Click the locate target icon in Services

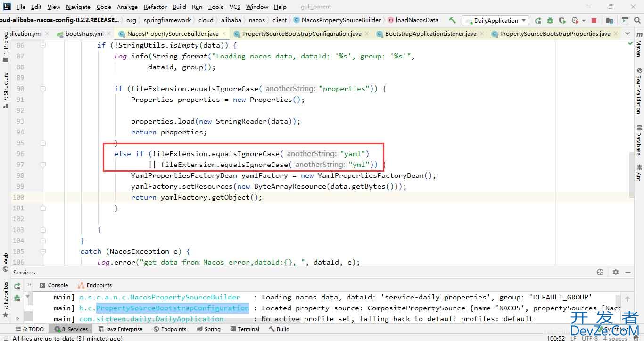click(600, 272)
